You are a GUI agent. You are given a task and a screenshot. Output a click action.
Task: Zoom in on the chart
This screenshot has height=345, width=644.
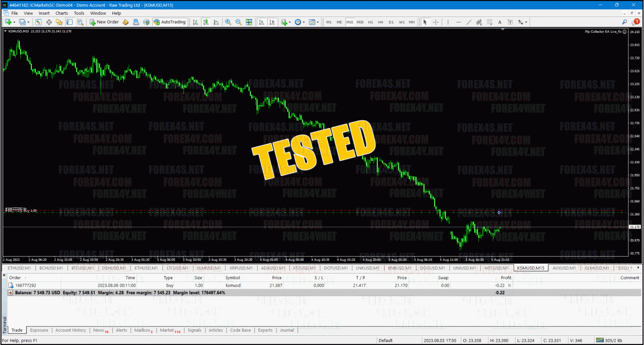pyautogui.click(x=228, y=22)
